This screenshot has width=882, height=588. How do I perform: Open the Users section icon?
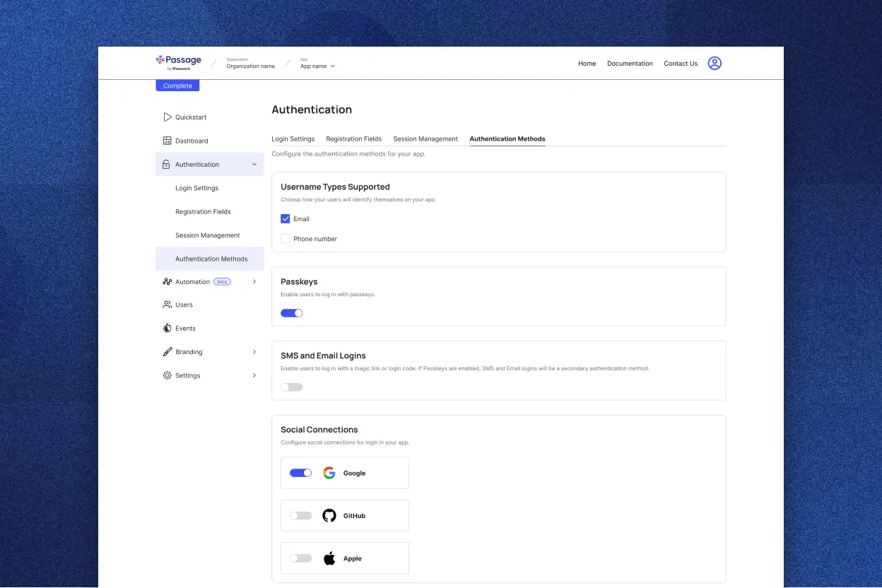click(x=167, y=305)
